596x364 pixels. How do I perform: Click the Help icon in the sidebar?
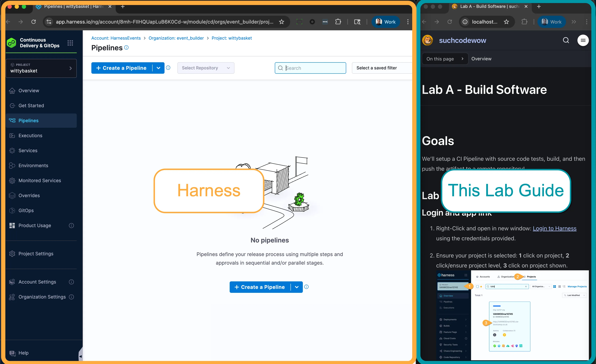[12, 353]
